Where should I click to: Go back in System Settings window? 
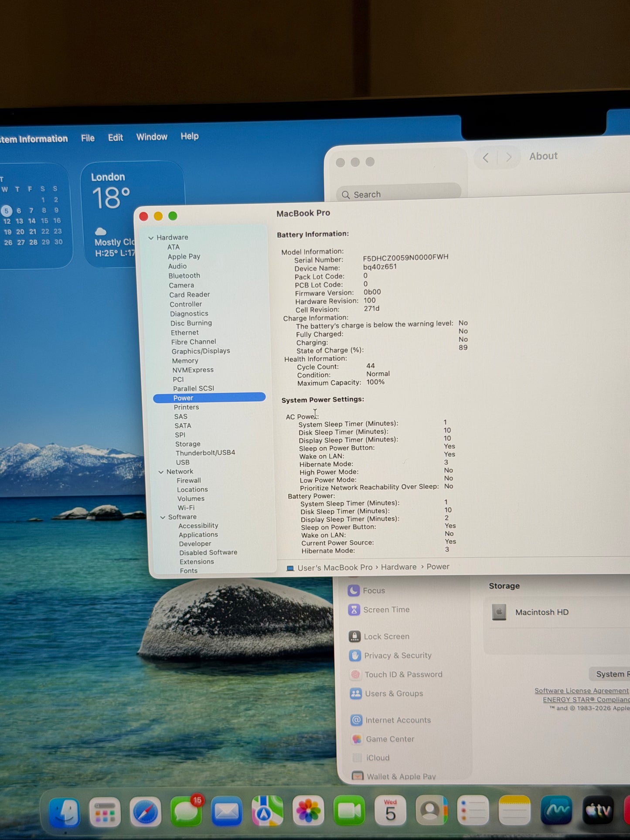[486, 158]
